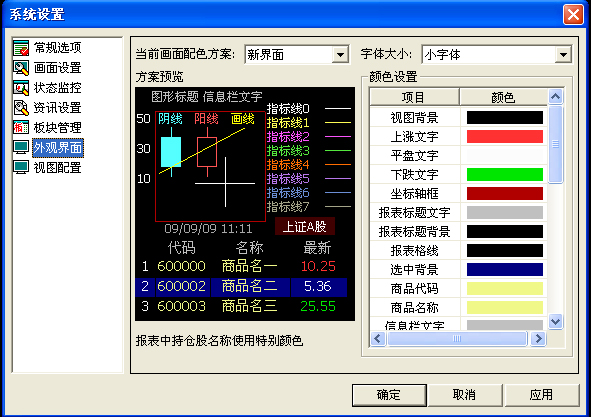Click 指标线4 in preview legend

(288, 165)
